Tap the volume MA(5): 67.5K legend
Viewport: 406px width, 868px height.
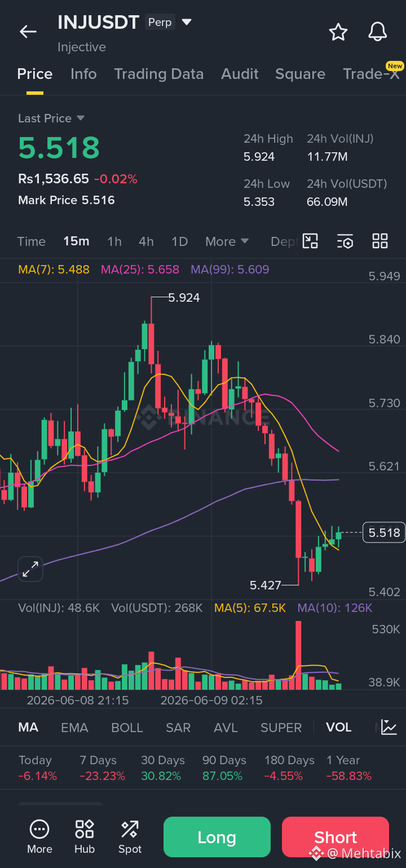click(x=250, y=608)
